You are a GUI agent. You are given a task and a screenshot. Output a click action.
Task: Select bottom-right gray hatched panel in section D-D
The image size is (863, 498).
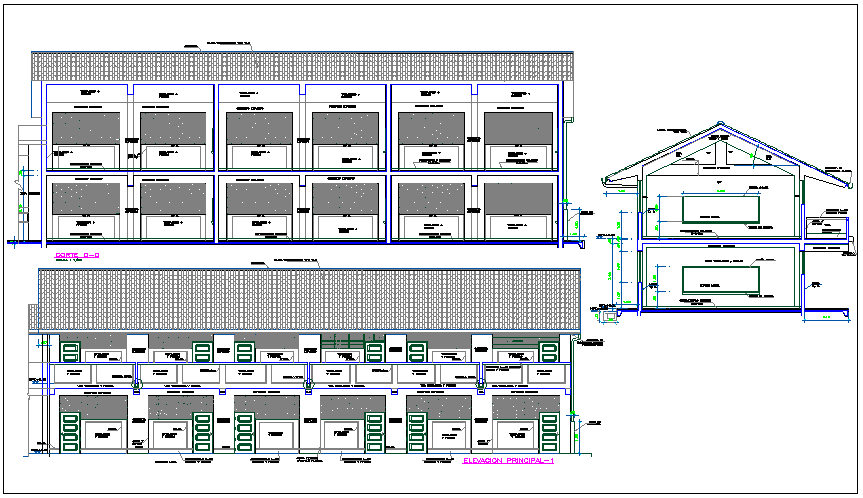518,198
